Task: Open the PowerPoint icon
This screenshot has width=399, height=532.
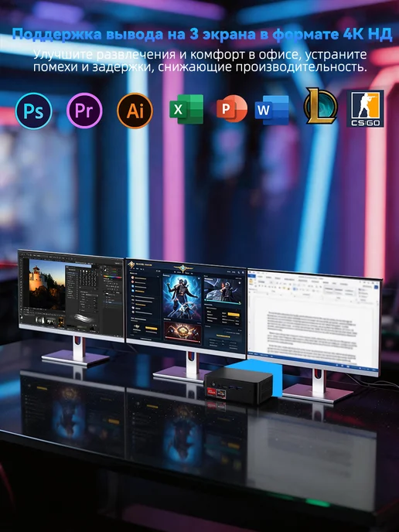Action: click(x=232, y=109)
